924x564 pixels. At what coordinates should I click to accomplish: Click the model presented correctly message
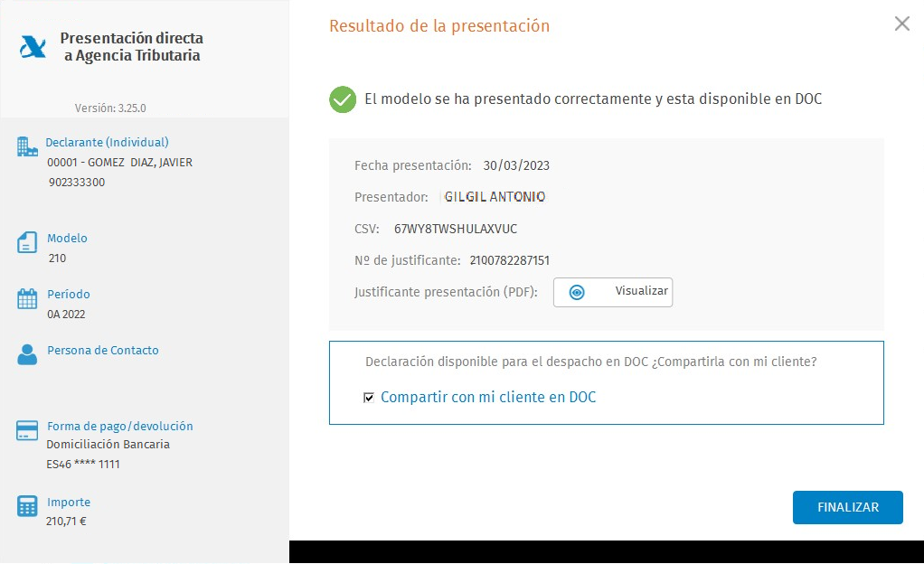point(593,99)
